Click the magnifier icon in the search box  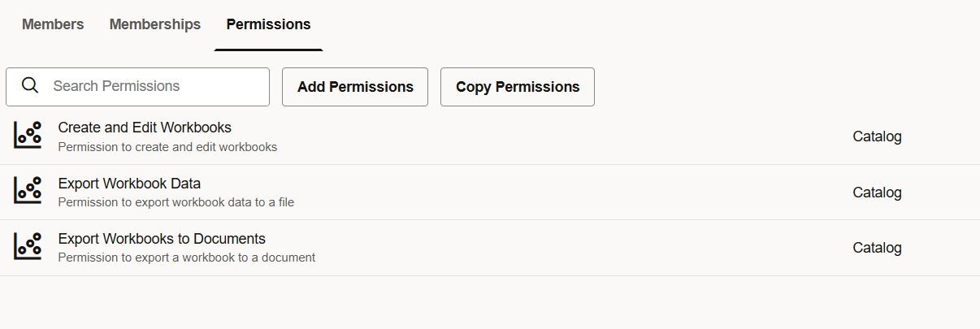click(x=30, y=86)
